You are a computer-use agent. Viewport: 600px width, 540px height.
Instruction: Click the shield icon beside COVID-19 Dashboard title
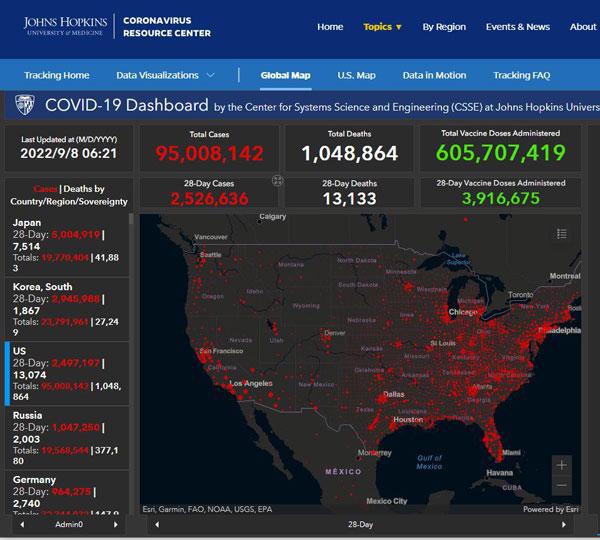tap(24, 106)
